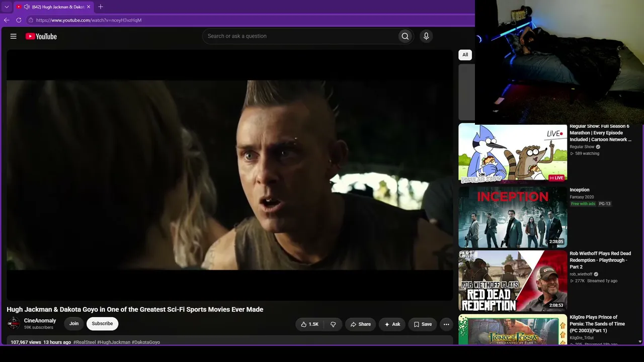Screen dimensions: 644x362
Task: Select the All filter chip
Action: coord(465,55)
